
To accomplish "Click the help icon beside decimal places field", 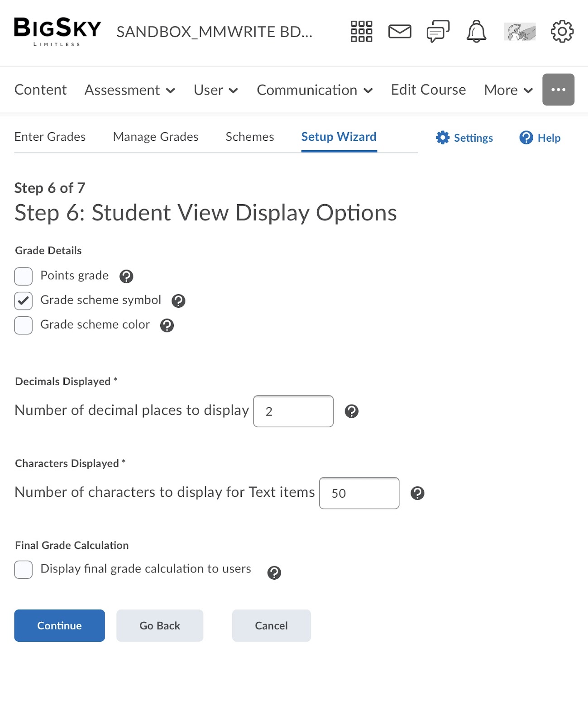I will 351,411.
